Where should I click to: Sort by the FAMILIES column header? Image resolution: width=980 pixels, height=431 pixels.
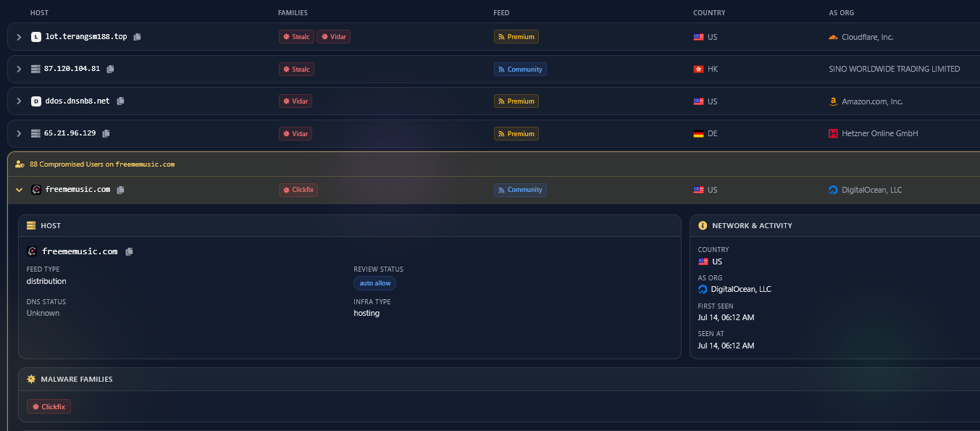pyautogui.click(x=293, y=13)
